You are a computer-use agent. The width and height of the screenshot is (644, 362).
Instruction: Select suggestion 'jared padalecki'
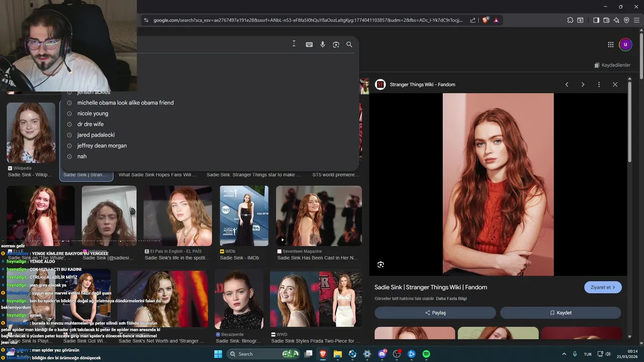click(x=96, y=135)
